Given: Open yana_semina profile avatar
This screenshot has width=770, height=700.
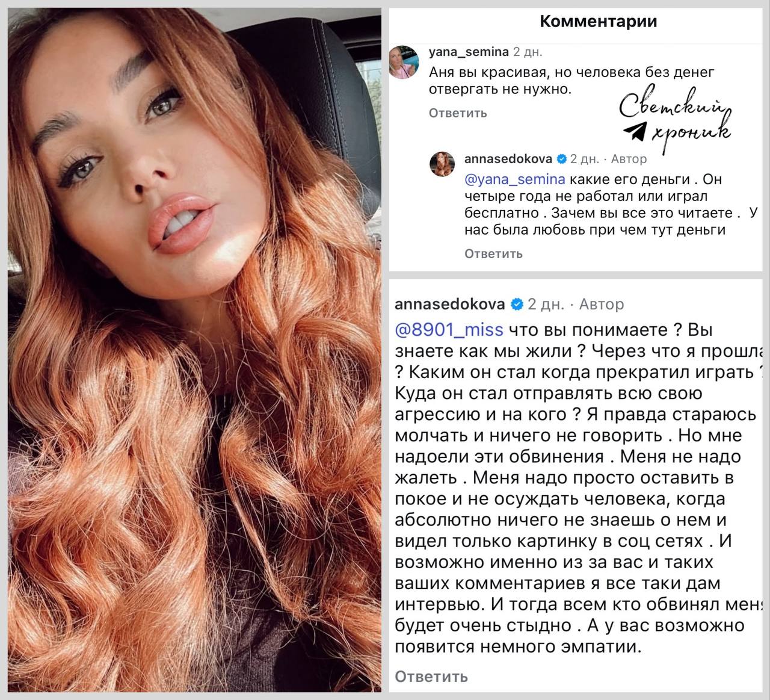Looking at the screenshot, I should (x=405, y=61).
